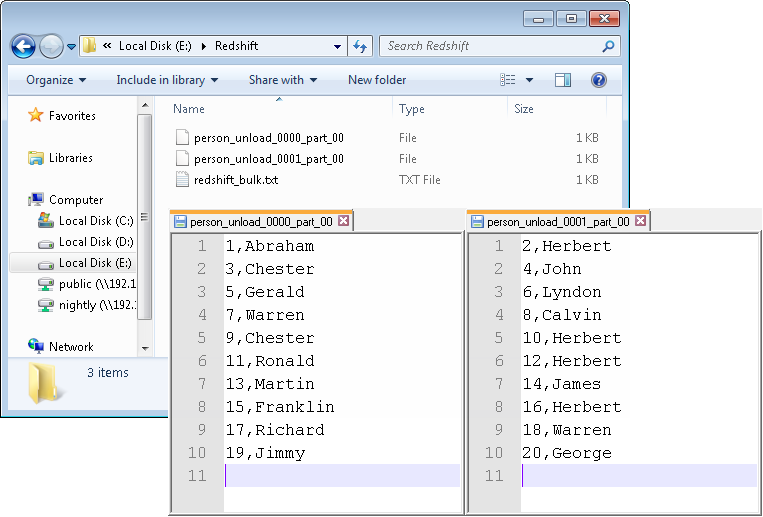This screenshot has height=517, width=763.
Task: Select the Redshift segment in address bar
Action: pos(236,46)
